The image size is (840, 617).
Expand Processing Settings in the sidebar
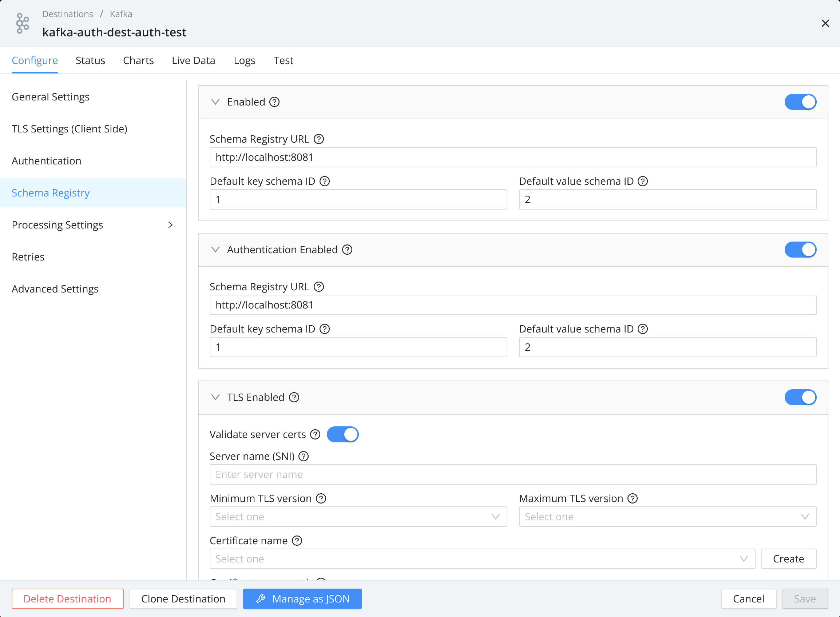pos(93,225)
